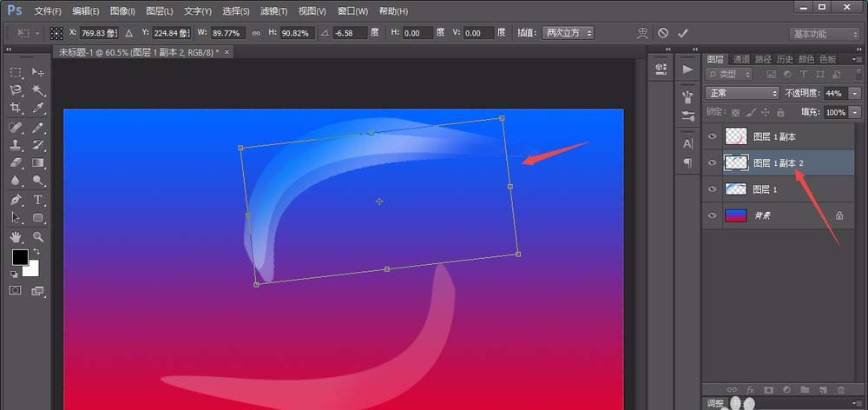Hide the 图层 1 副本 layer
This screenshot has width=868, height=410.
[713, 136]
